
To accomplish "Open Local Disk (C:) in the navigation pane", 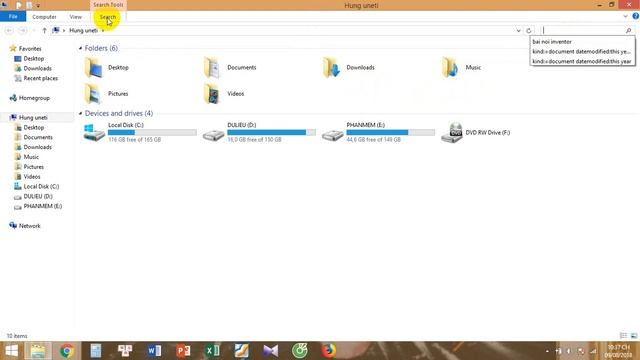I will pyautogui.click(x=41, y=186).
